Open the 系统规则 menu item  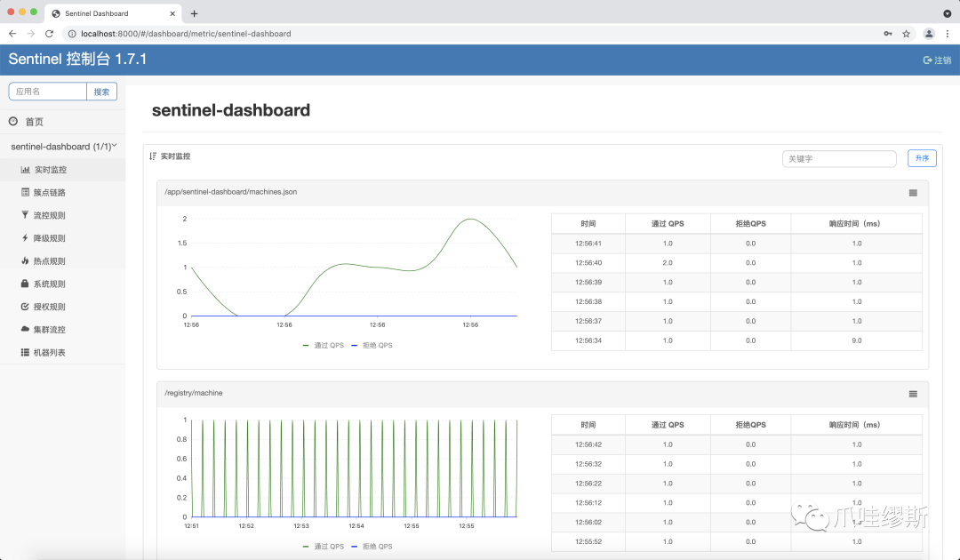(x=62, y=284)
